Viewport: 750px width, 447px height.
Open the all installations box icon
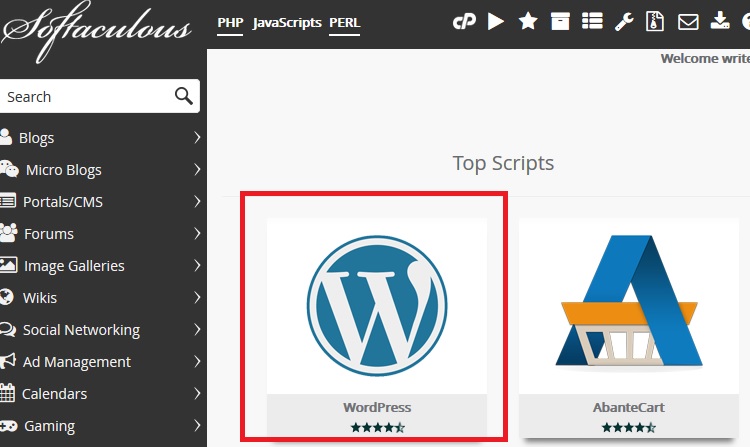click(x=560, y=22)
